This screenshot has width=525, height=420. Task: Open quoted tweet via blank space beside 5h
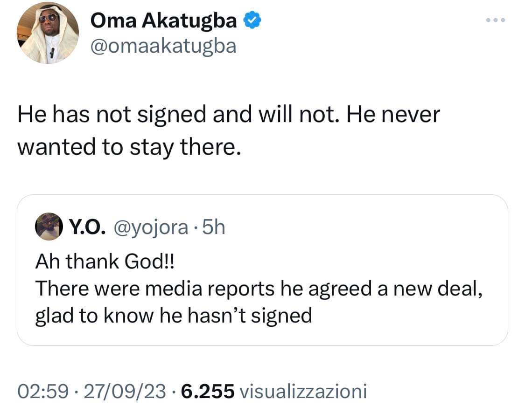364,227
